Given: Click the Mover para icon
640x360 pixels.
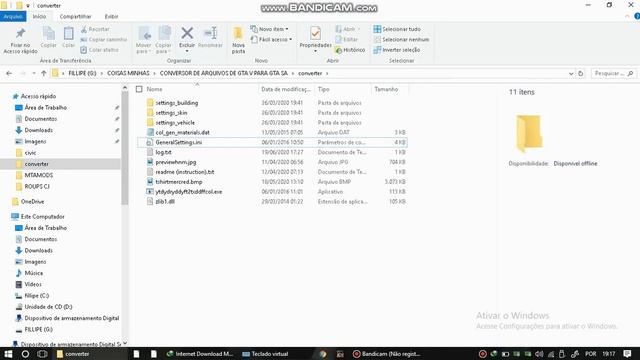Looking at the screenshot, I should coord(143,34).
